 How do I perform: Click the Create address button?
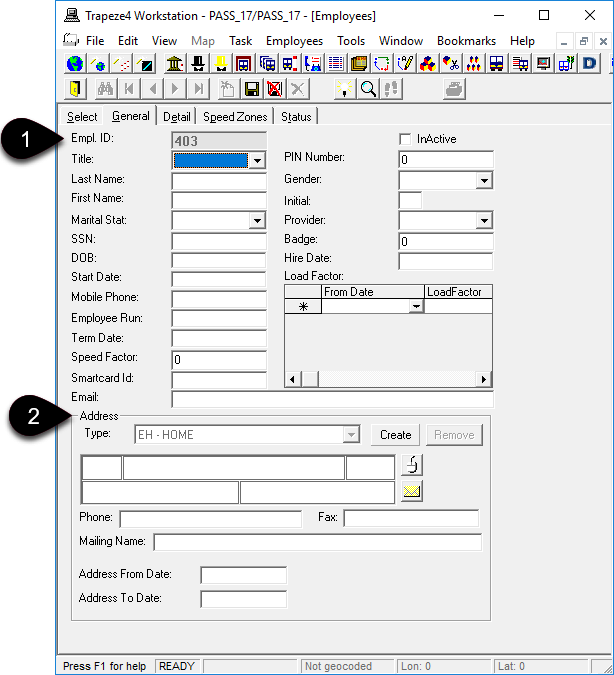[x=396, y=435]
